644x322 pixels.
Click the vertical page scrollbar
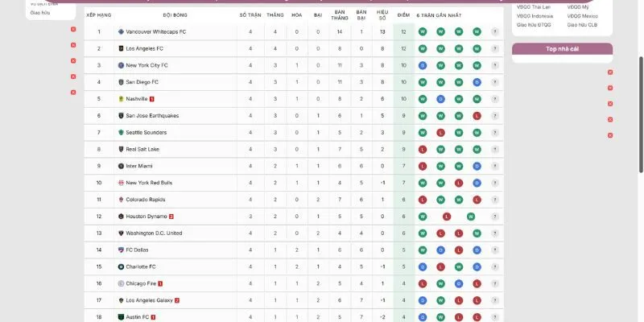[x=641, y=97]
